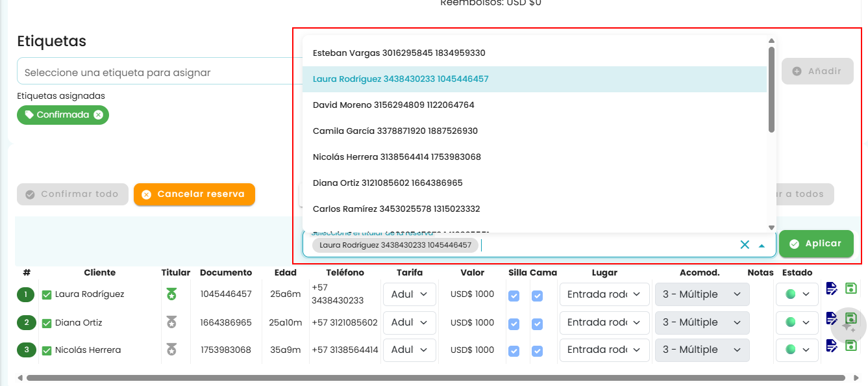Click the Cancelar reserva button

click(194, 194)
